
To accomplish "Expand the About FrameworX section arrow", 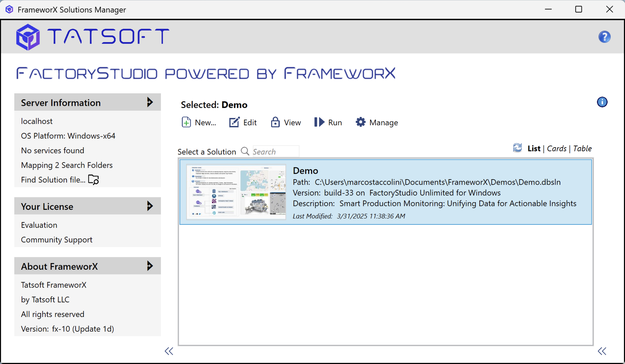I will coord(150,266).
